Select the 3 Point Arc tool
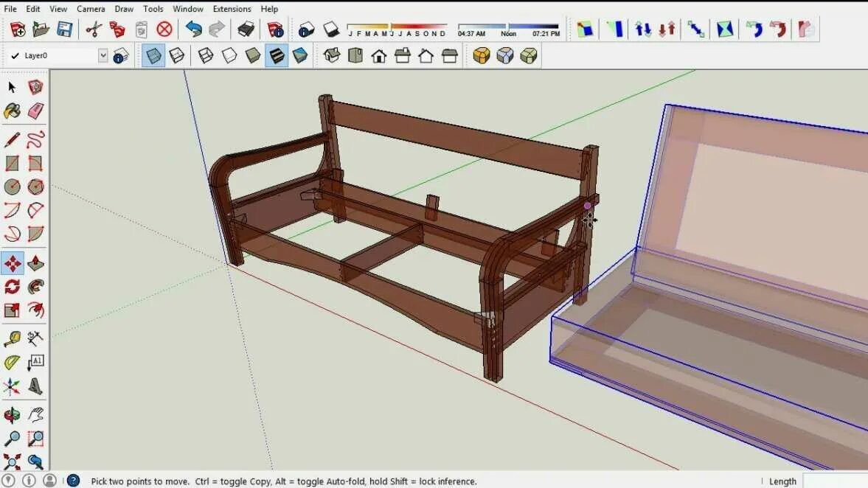Viewport: 868px width, 488px height. (13, 234)
